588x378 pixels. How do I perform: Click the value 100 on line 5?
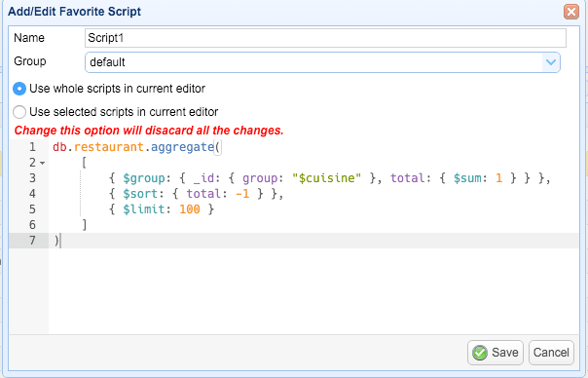(190, 209)
